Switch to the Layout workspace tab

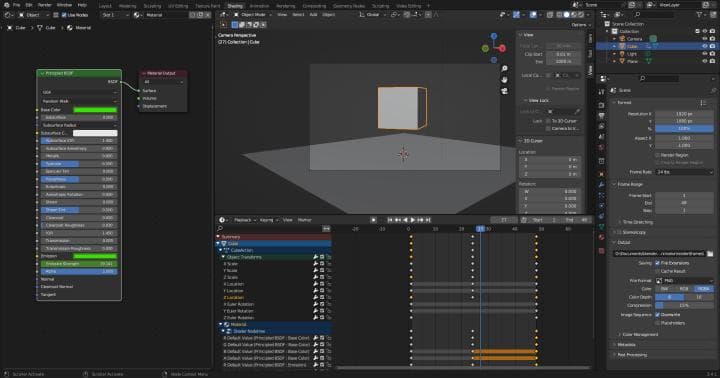(x=105, y=6)
